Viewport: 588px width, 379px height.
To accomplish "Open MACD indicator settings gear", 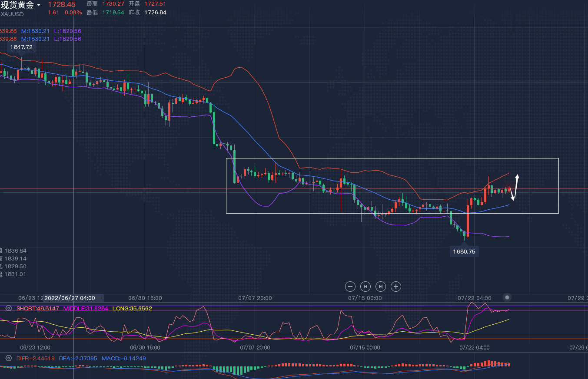I will tap(8, 358).
